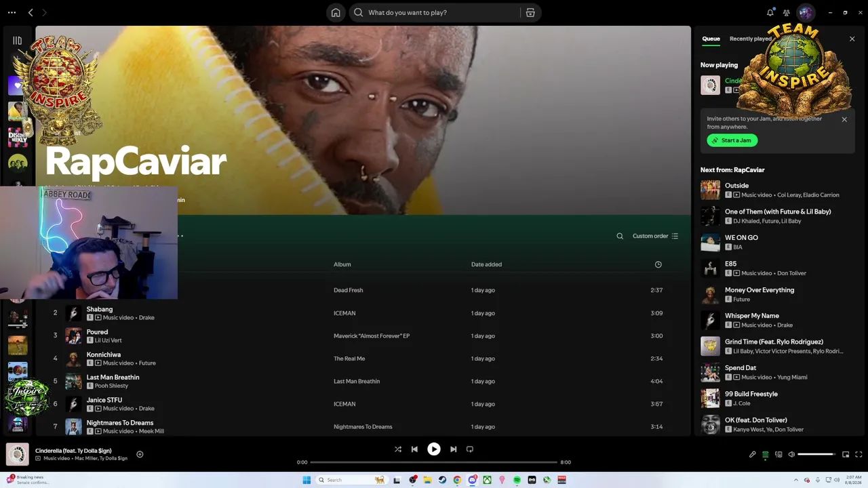Skip to the previous track
The width and height of the screenshot is (868, 488).
coord(414,449)
